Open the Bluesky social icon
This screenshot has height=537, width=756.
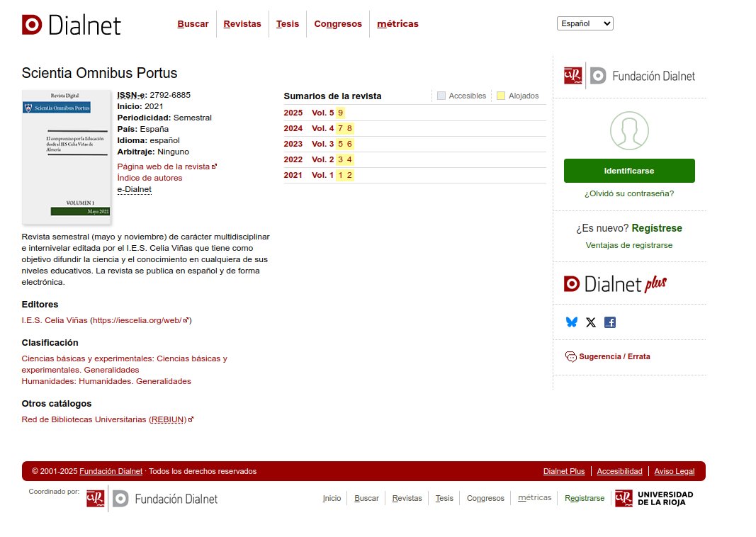coord(571,322)
